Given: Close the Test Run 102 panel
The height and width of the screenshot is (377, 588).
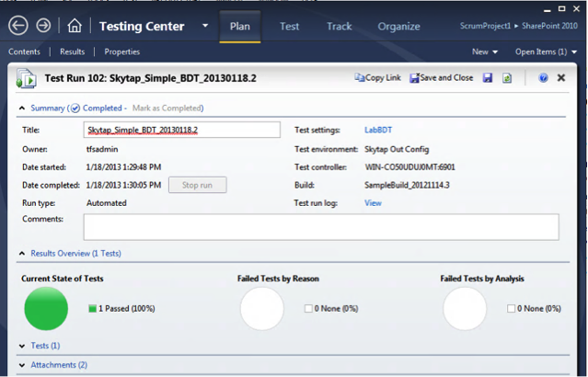Looking at the screenshot, I should tap(561, 77).
